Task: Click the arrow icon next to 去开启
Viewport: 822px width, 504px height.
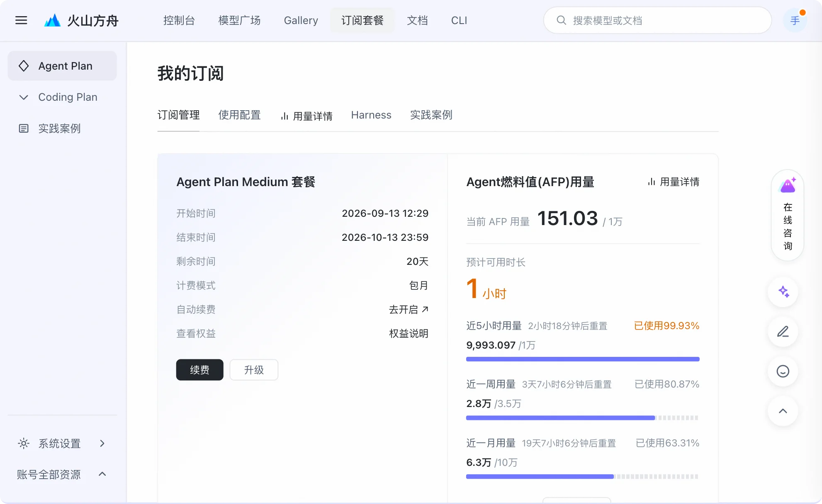Action: [425, 309]
